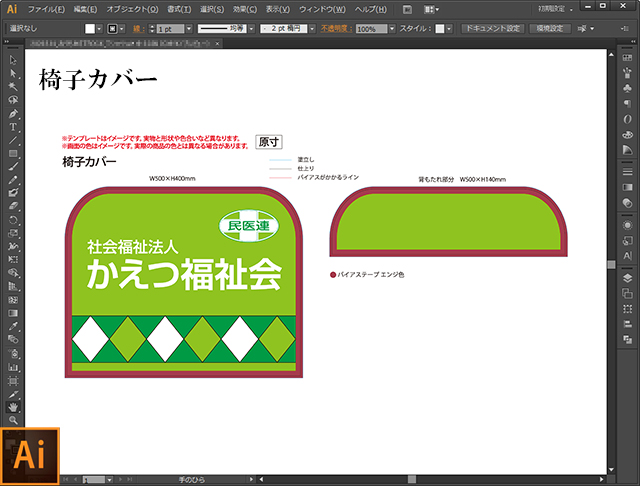Viewport: 640px width, 486px height.
Task: Click the 環境設定 button
Action: tap(549, 29)
